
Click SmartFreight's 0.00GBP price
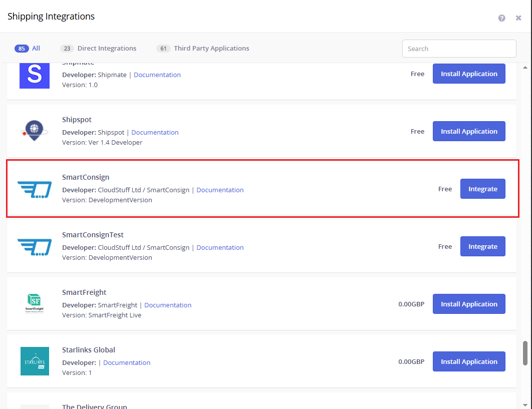(411, 304)
